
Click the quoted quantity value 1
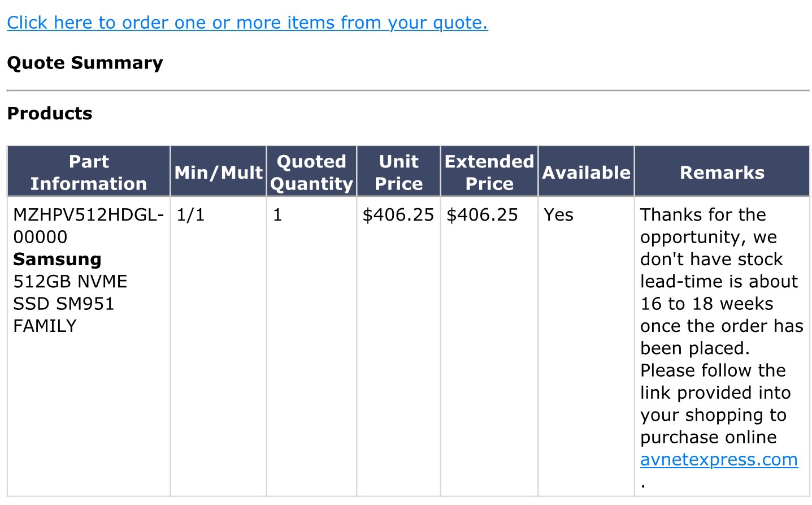click(x=277, y=215)
